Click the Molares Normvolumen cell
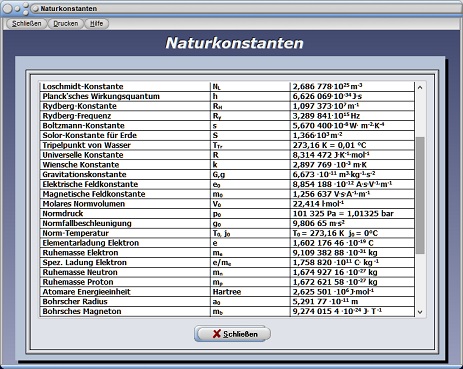The width and height of the screenshot is (463, 369). pos(125,204)
